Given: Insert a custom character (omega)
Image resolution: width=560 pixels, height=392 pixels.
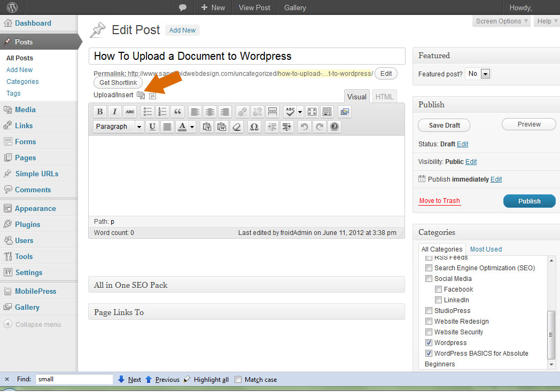Looking at the screenshot, I should 254,127.
